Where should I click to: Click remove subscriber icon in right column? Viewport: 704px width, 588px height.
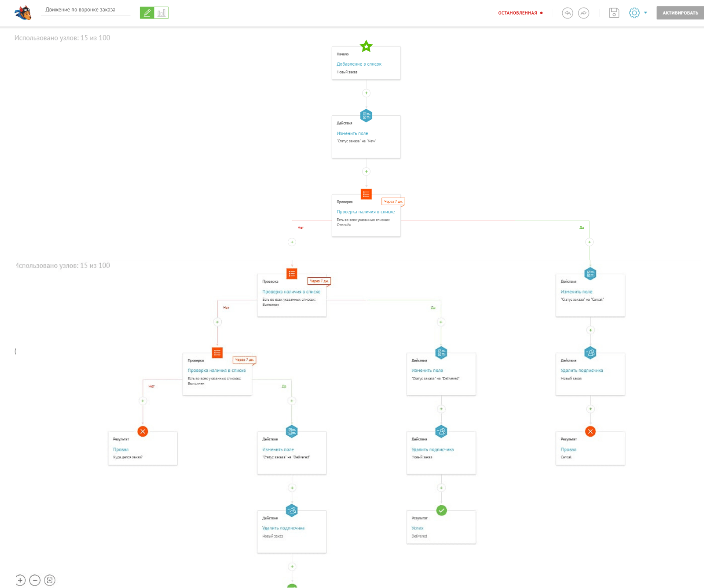pos(590,353)
